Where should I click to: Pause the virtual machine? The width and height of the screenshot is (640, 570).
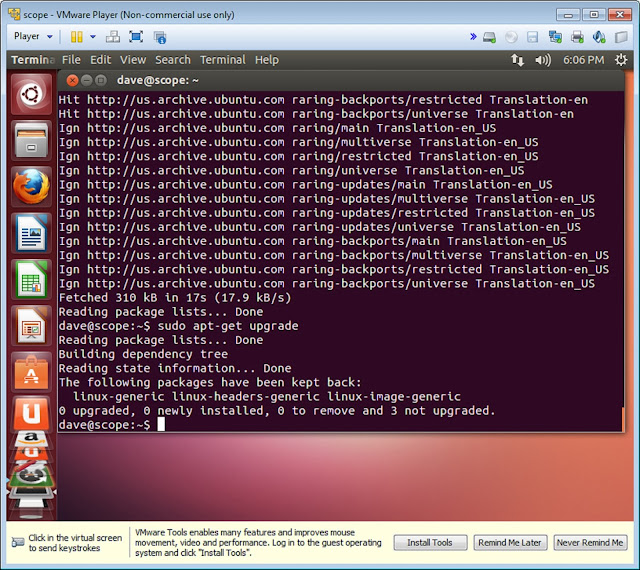click(76, 37)
